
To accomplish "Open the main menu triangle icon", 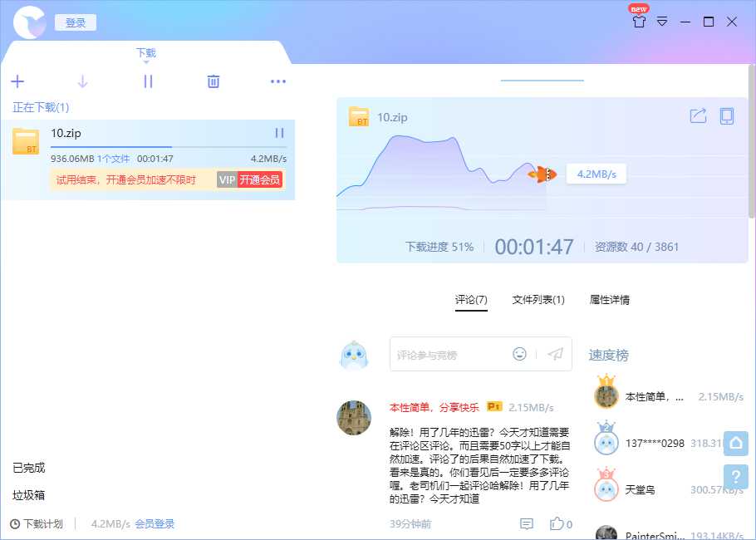I will point(662,22).
